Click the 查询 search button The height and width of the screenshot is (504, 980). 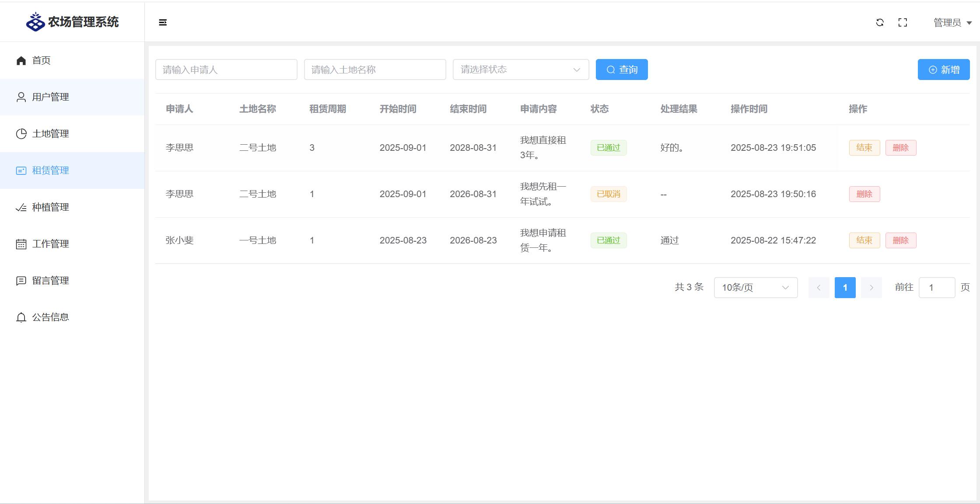(x=622, y=70)
